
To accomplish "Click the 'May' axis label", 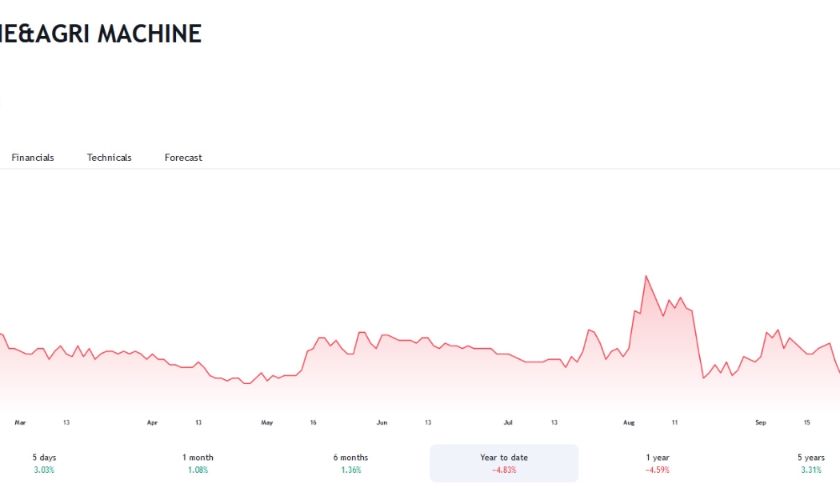I will click(x=266, y=422).
